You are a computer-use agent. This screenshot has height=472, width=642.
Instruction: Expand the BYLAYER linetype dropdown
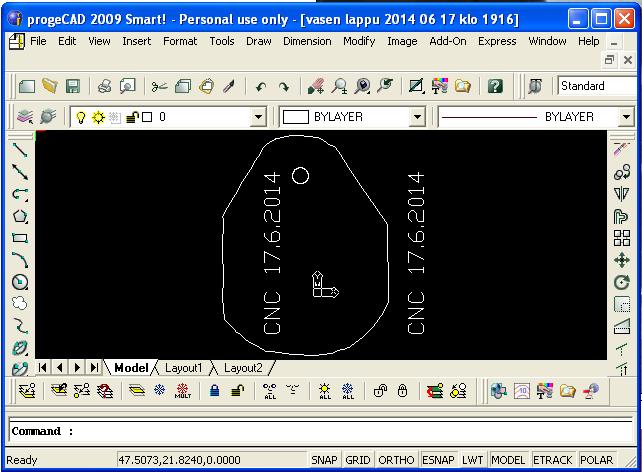point(626,118)
